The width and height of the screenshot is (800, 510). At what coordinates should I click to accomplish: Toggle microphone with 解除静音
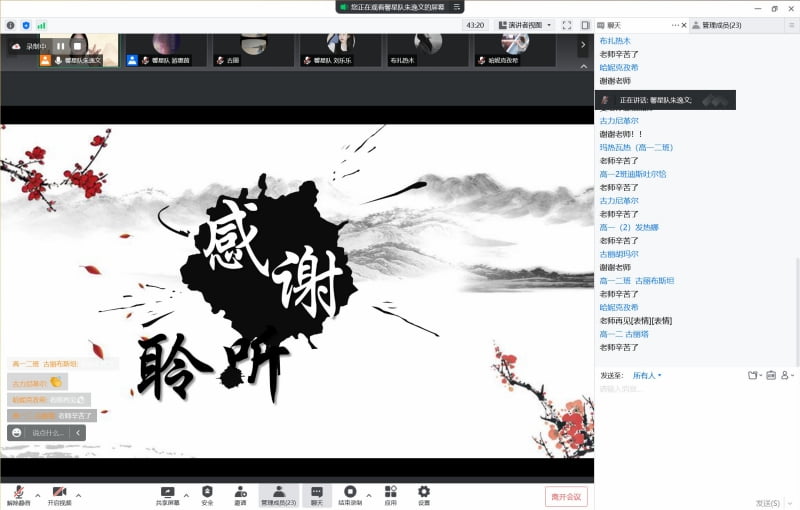pyautogui.click(x=18, y=492)
